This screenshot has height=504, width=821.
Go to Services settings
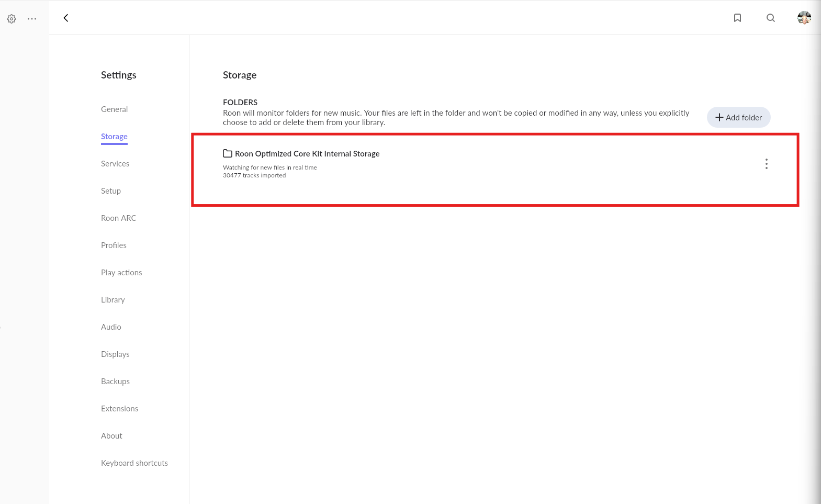[115, 164]
